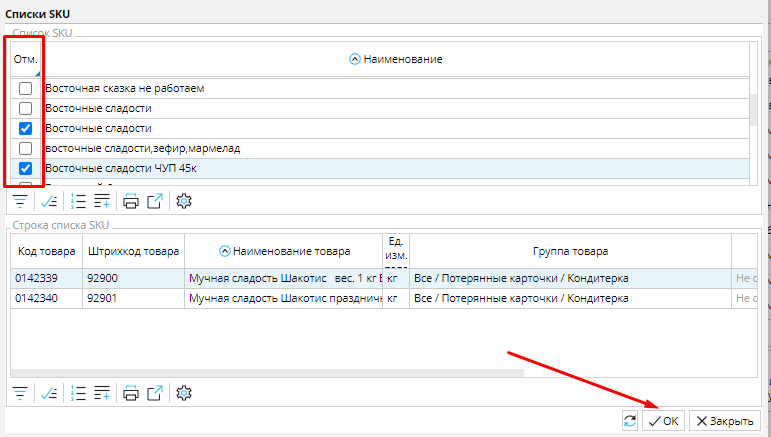Select product row with code 0142340
Screen dimensions: 771x437
point(45,297)
